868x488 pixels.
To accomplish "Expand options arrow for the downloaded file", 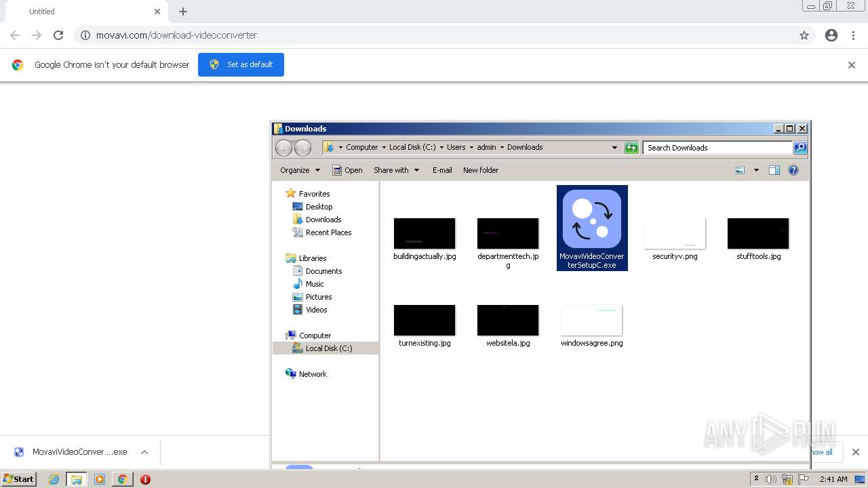I will pos(144,452).
